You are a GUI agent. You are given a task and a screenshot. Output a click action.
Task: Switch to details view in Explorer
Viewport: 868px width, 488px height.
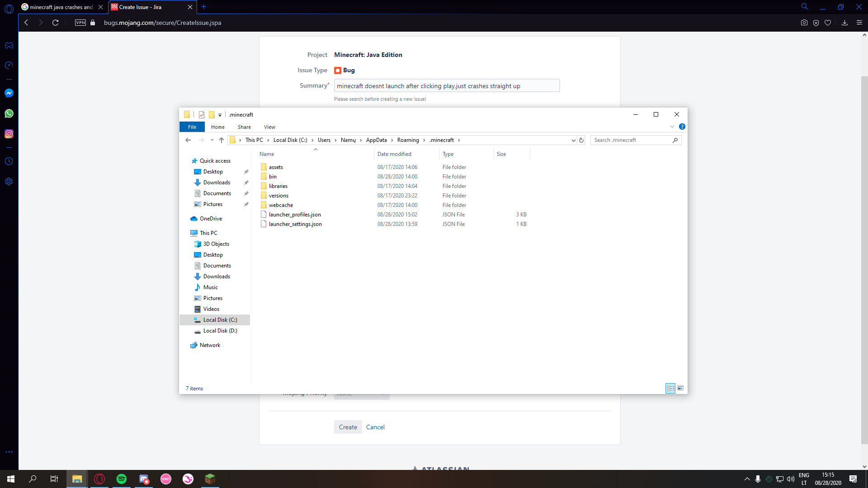[670, 388]
